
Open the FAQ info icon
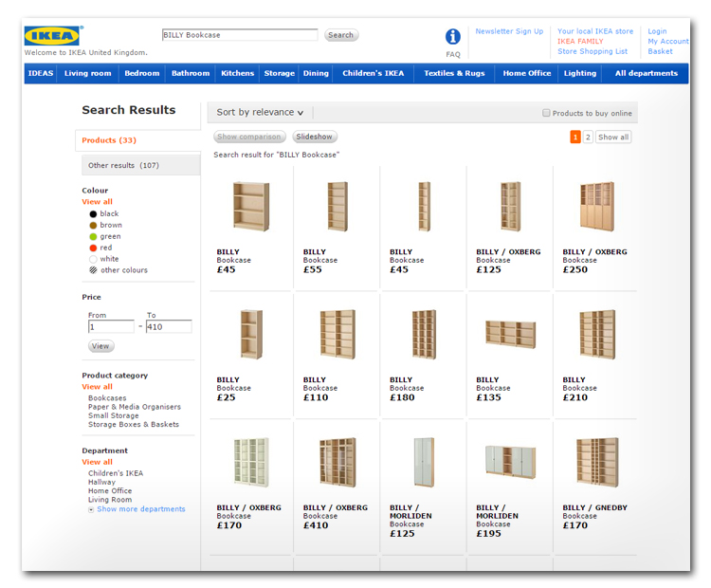(x=452, y=37)
